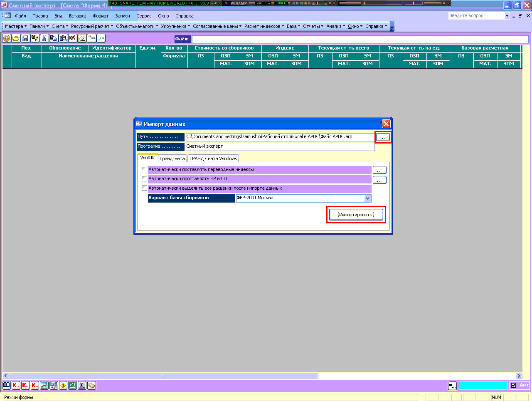The width and height of the screenshot is (532, 401).
Task: Click the ellipsis button beside НР и СП
Action: tap(379, 180)
